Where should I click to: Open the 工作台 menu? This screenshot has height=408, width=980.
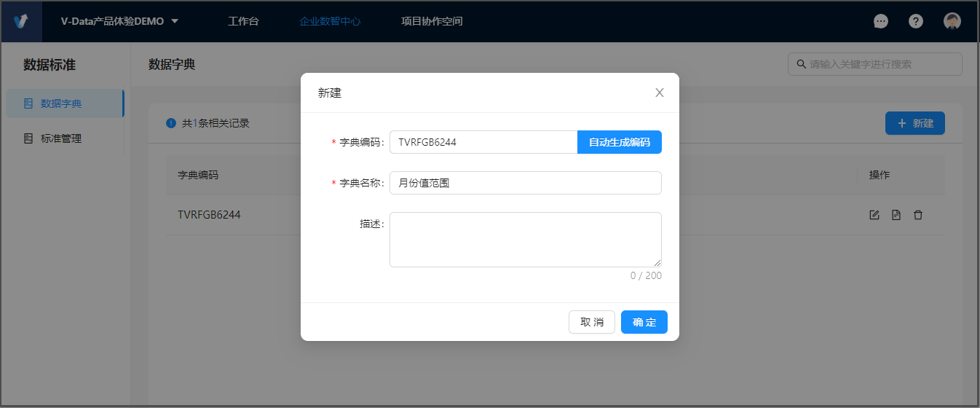click(x=243, y=21)
